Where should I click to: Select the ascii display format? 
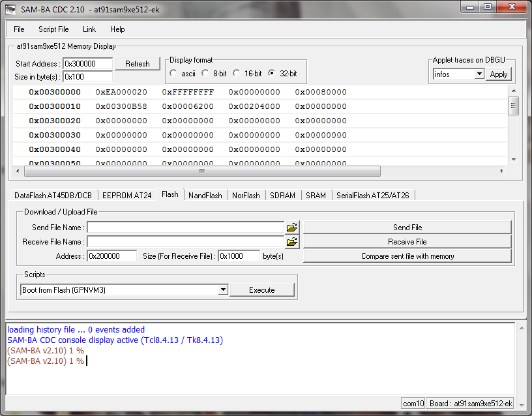pos(173,73)
